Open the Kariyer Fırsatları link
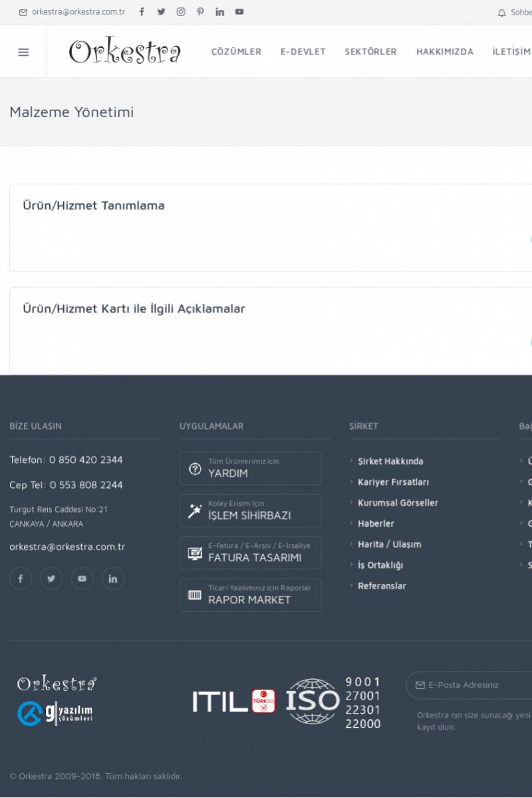This screenshot has height=798, width=532. pyautogui.click(x=393, y=482)
